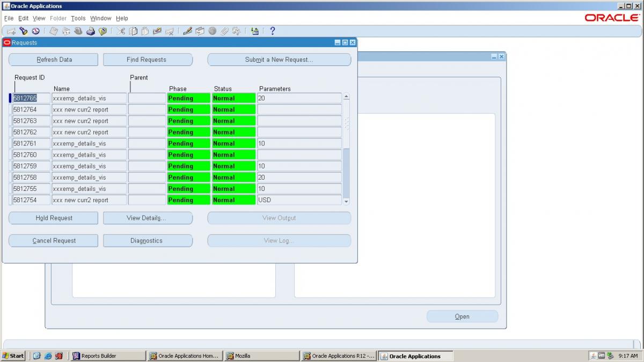
Task: Click the toolbar icon left of Help
Action: [x=255, y=31]
